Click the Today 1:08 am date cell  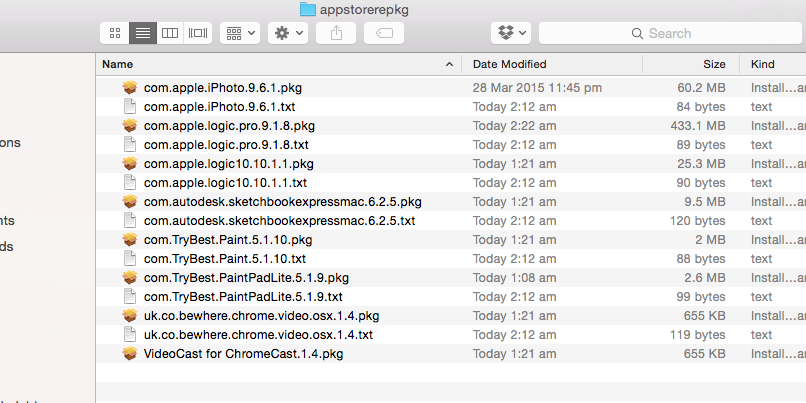(x=514, y=278)
